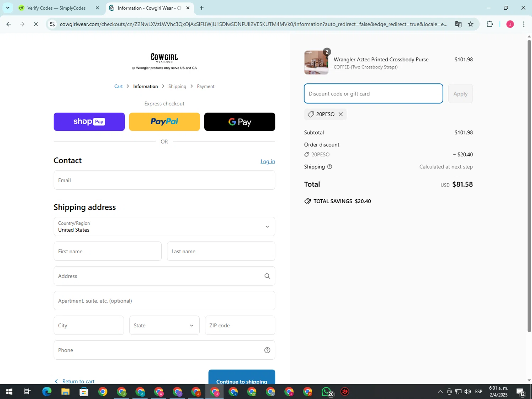Focus the Email input field
The width and height of the screenshot is (532, 399).
164,180
